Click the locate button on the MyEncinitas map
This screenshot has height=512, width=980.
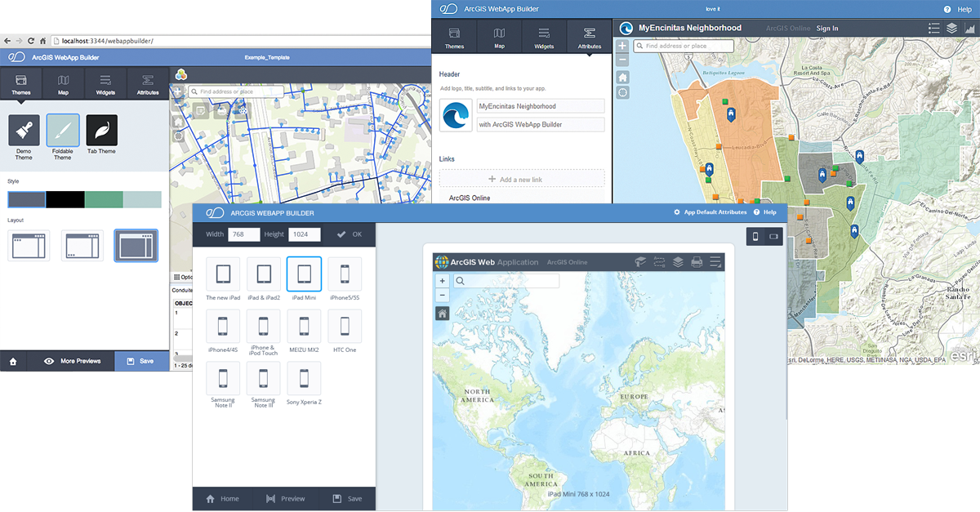(622, 92)
